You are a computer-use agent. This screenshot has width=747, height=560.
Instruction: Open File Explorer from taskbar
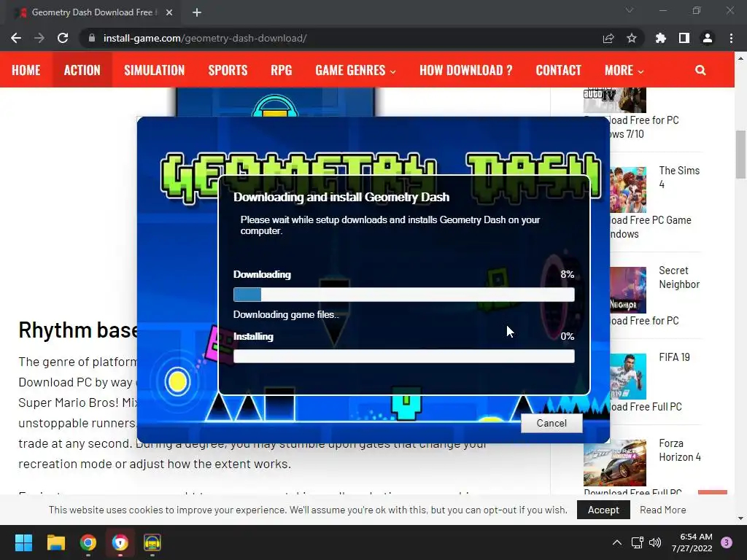(x=55, y=542)
